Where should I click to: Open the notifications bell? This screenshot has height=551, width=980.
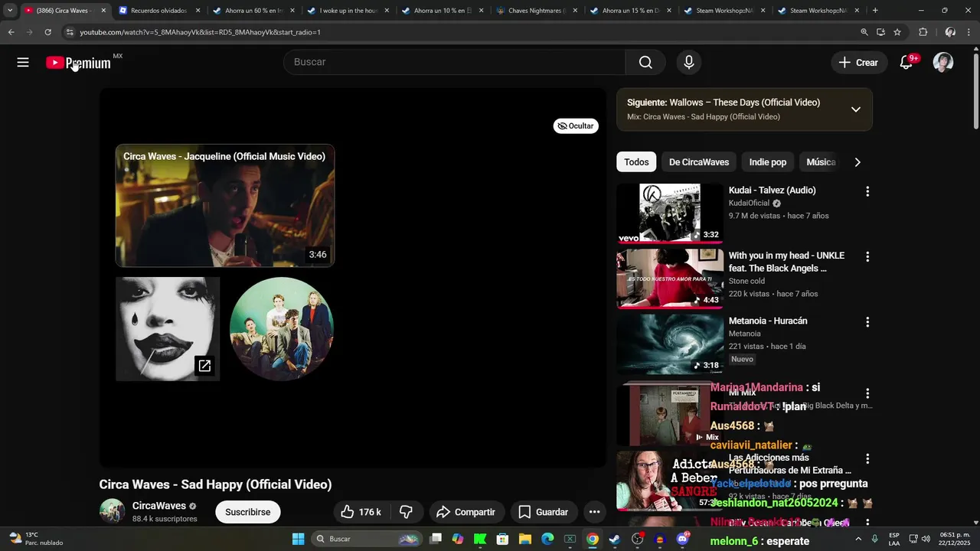[906, 63]
